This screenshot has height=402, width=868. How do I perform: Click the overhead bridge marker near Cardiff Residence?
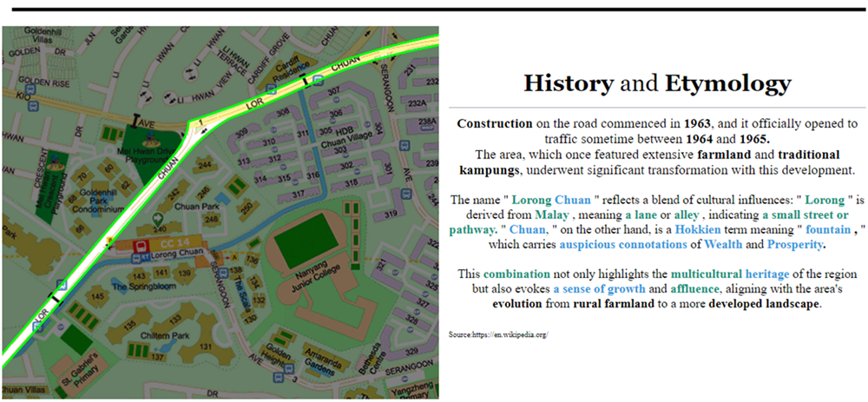[304, 81]
